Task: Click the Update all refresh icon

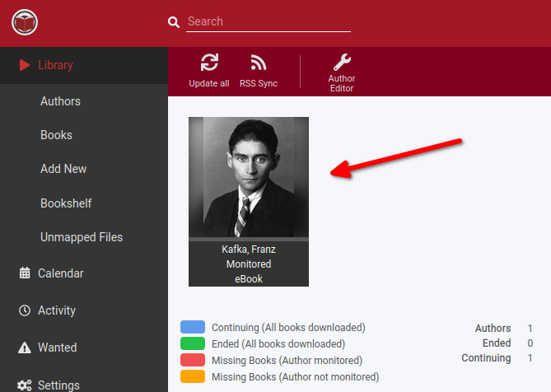Action: tap(209, 63)
